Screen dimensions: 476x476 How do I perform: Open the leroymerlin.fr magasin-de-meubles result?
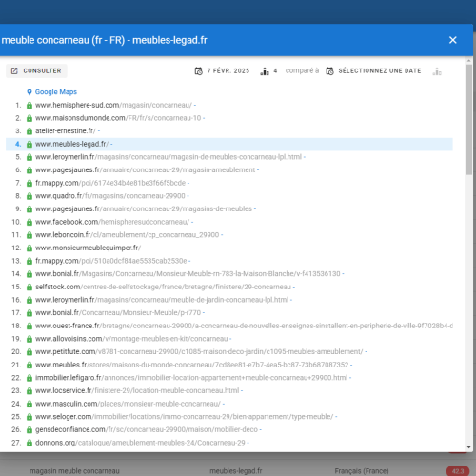[169, 157]
